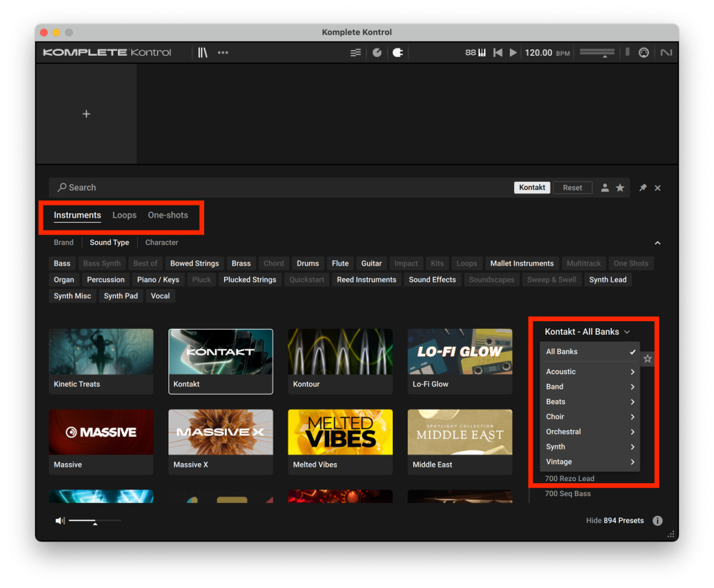This screenshot has height=588, width=714.
Task: Mute prehear with the speaker icon
Action: [x=60, y=521]
